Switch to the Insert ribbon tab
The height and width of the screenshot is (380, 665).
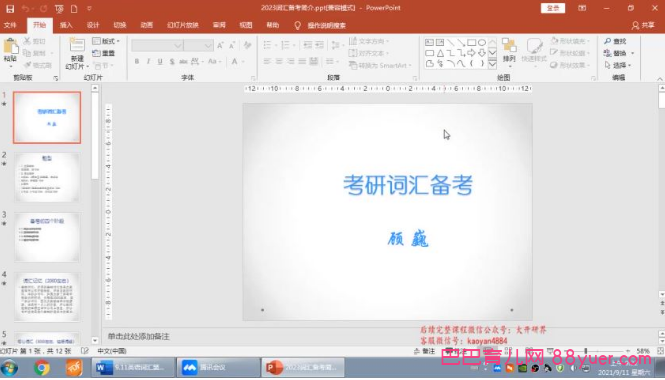[66, 25]
